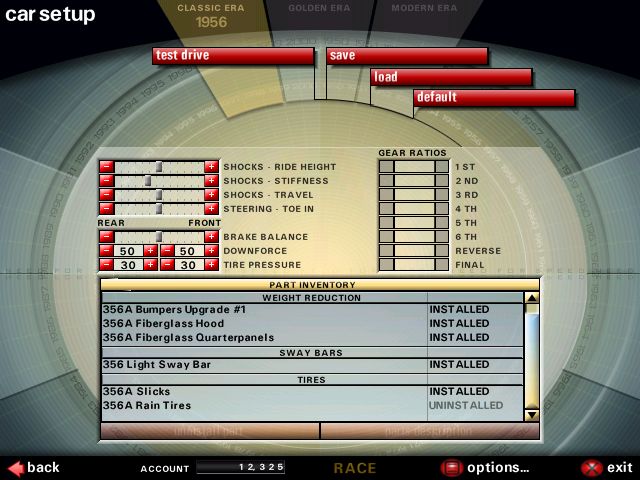Increase Shocks Ride Height with plus button
Screen dimensions: 640x480
point(211,167)
